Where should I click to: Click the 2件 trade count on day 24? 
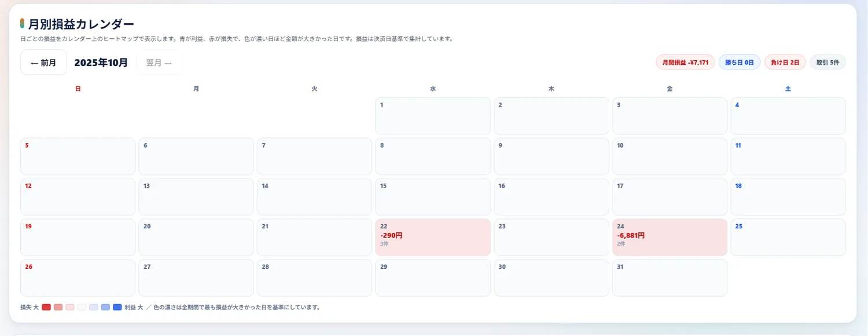621,244
